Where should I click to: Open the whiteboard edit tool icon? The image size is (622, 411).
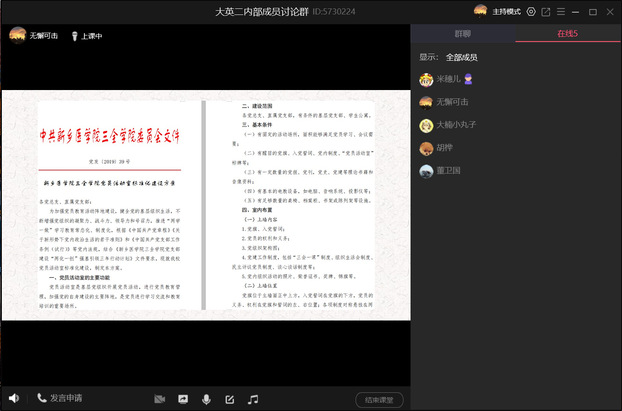point(229,399)
